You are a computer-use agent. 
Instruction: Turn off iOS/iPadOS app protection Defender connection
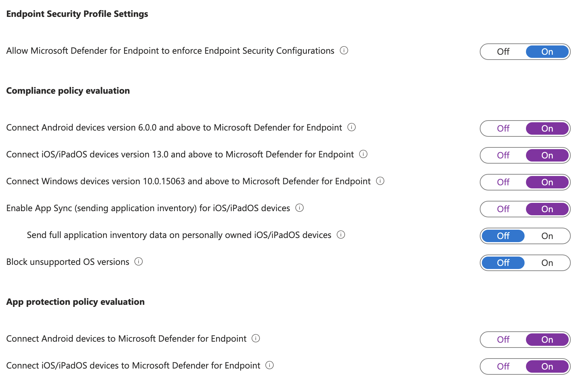click(503, 366)
